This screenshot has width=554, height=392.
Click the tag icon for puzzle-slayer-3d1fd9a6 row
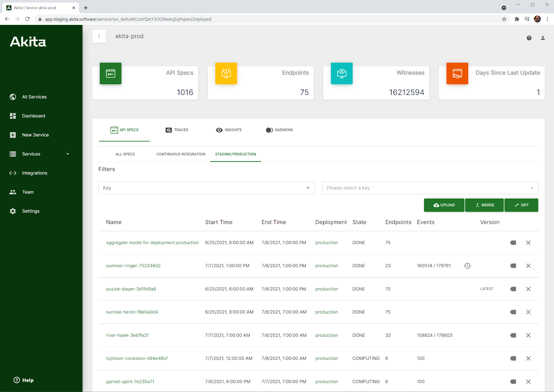point(513,289)
